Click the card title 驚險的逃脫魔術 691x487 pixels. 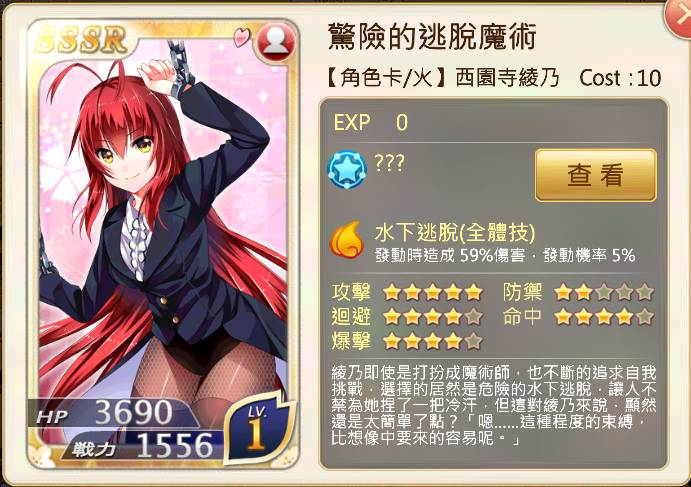pyautogui.click(x=432, y=36)
